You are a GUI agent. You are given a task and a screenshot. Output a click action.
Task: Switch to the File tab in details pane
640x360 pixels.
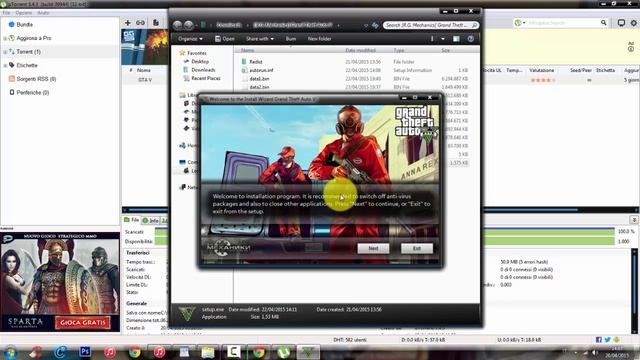131,220
